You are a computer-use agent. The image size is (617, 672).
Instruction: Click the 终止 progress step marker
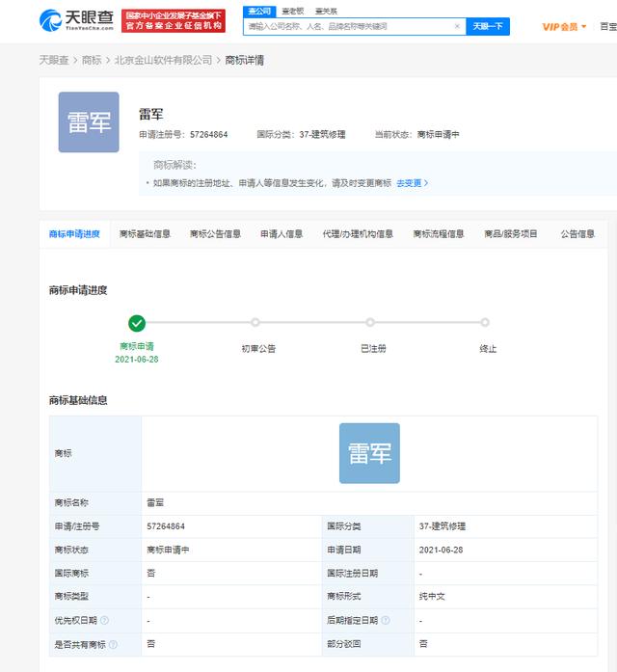485,322
